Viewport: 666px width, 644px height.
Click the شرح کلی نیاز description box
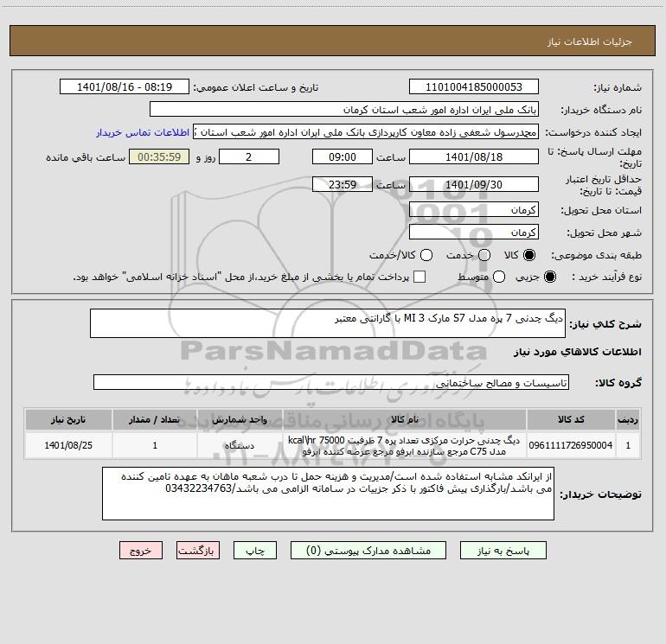coord(328,323)
